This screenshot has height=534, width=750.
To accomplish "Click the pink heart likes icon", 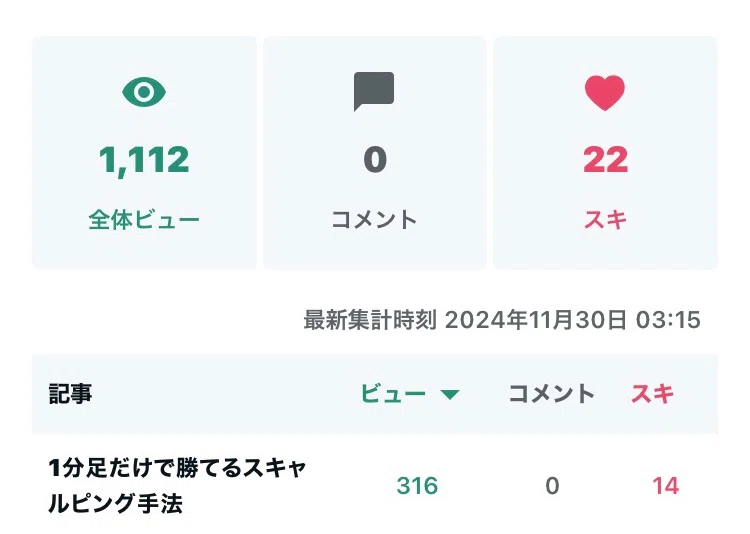I will 605,93.
